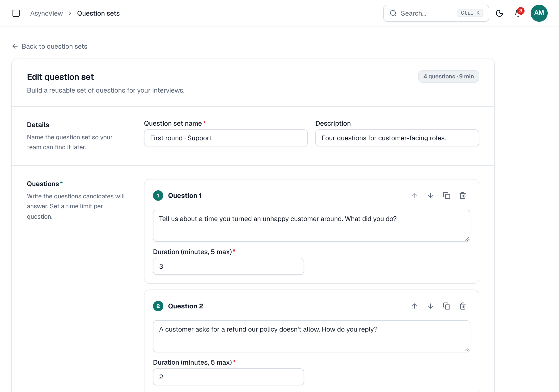This screenshot has height=392, width=559.
Task: Click the Question 2 number badge
Action: tap(158, 306)
